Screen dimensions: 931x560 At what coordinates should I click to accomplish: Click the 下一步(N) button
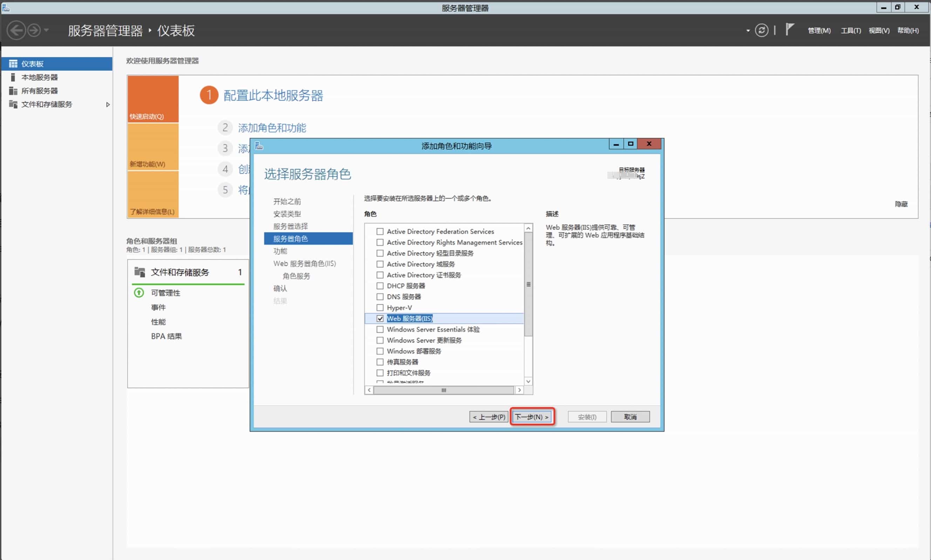(x=532, y=417)
